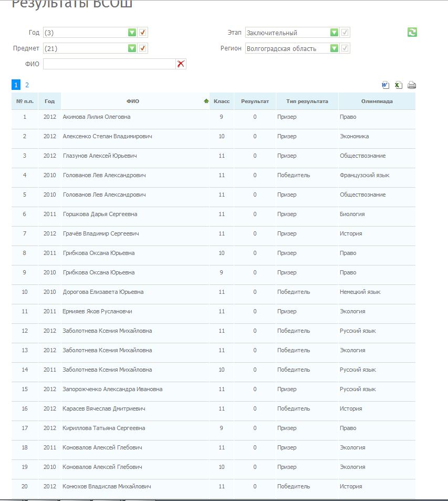The image size is (448, 501).
Task: Click Коновалов Алексей Глебович in row 18
Action: click(102, 448)
